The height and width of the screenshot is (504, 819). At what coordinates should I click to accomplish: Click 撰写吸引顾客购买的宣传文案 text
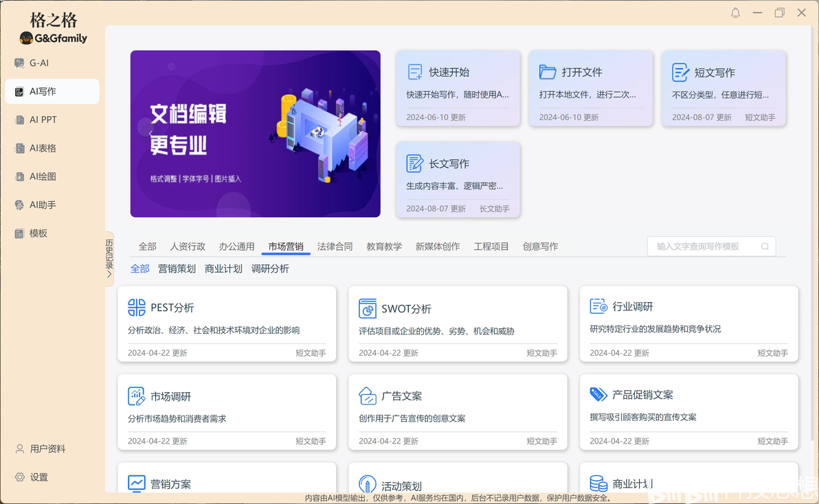pos(643,417)
